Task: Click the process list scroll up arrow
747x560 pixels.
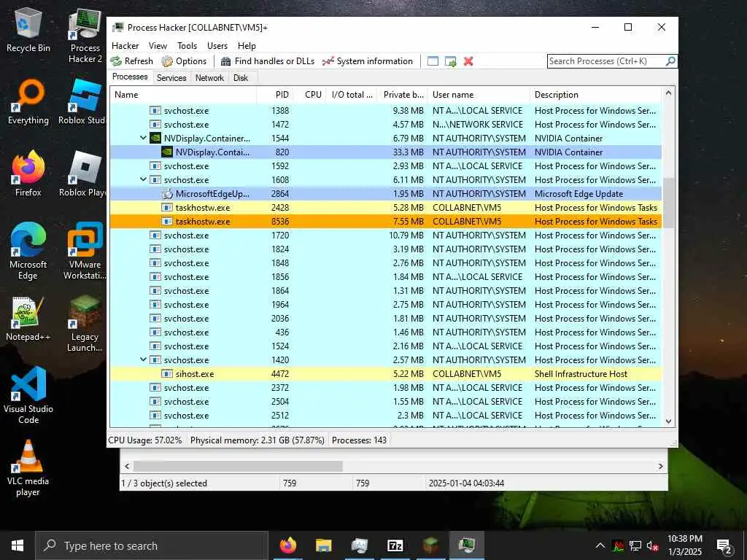Action: click(x=668, y=93)
